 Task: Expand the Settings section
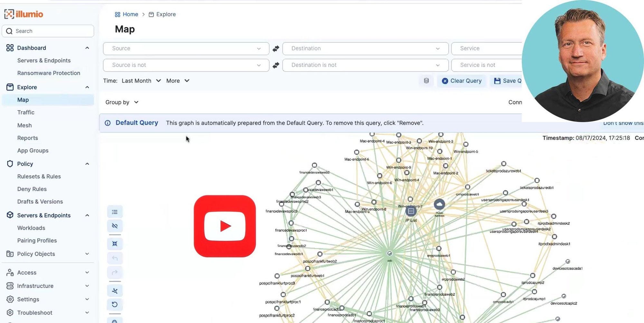point(87,299)
